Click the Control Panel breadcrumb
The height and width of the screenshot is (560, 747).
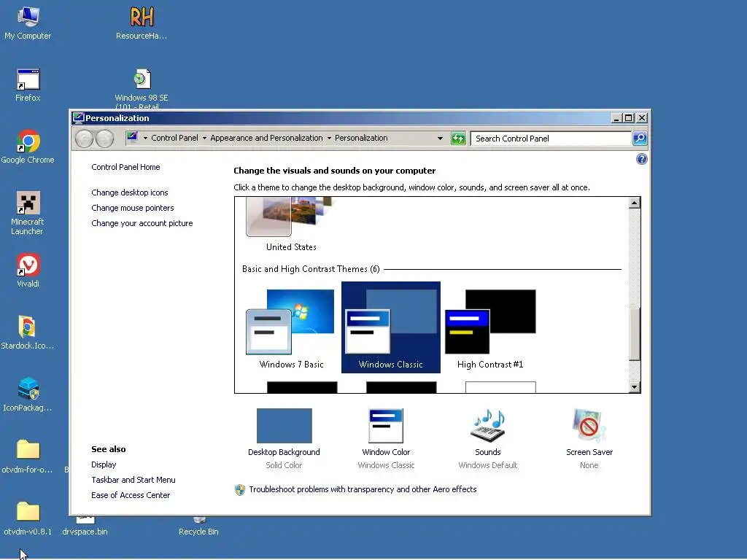[174, 138]
